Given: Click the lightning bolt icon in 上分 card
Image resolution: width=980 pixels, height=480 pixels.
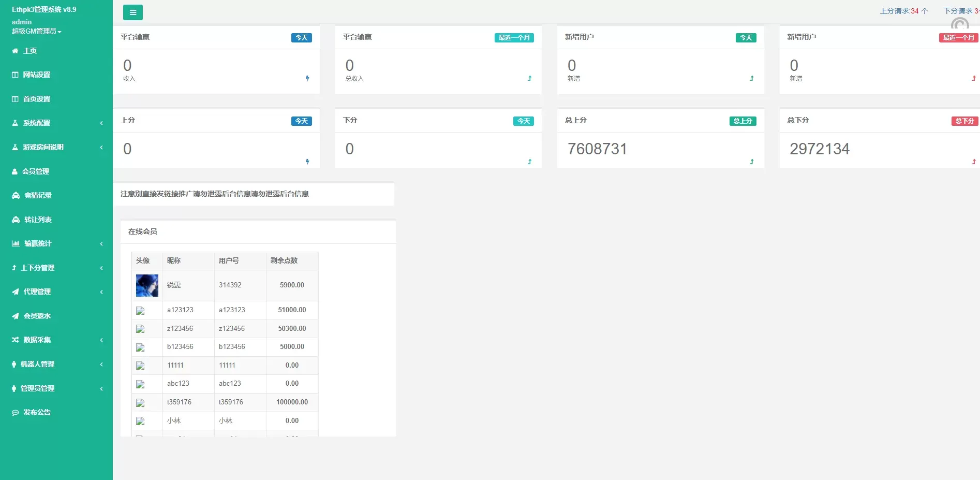Looking at the screenshot, I should 307,162.
